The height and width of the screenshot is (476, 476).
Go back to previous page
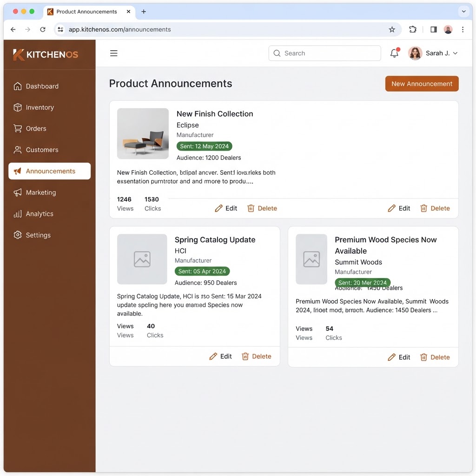point(13,29)
